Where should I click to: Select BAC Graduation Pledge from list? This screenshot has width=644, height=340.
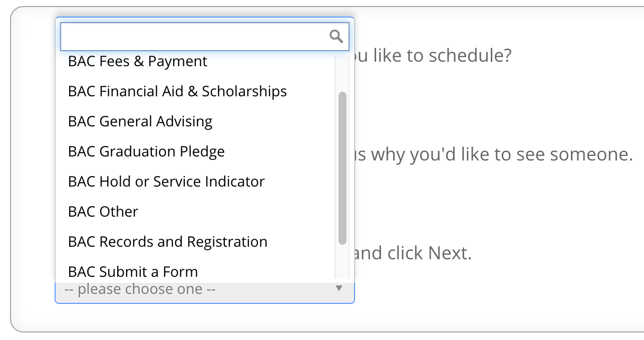(x=146, y=151)
